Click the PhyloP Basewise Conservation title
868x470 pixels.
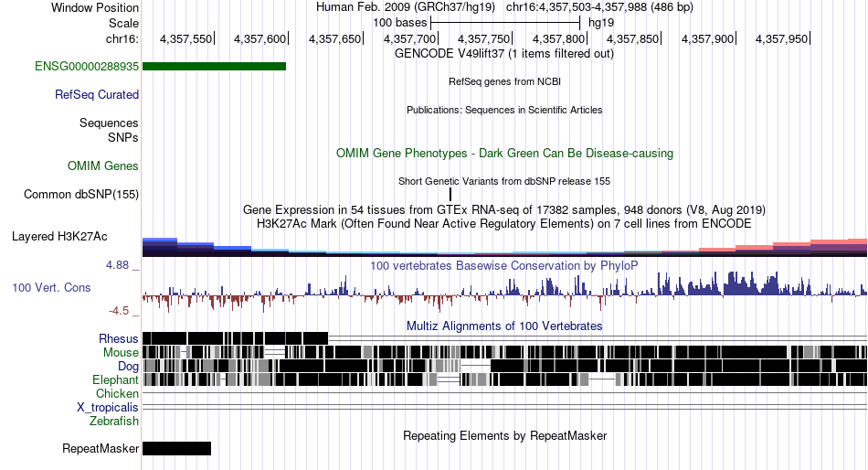pos(504,265)
